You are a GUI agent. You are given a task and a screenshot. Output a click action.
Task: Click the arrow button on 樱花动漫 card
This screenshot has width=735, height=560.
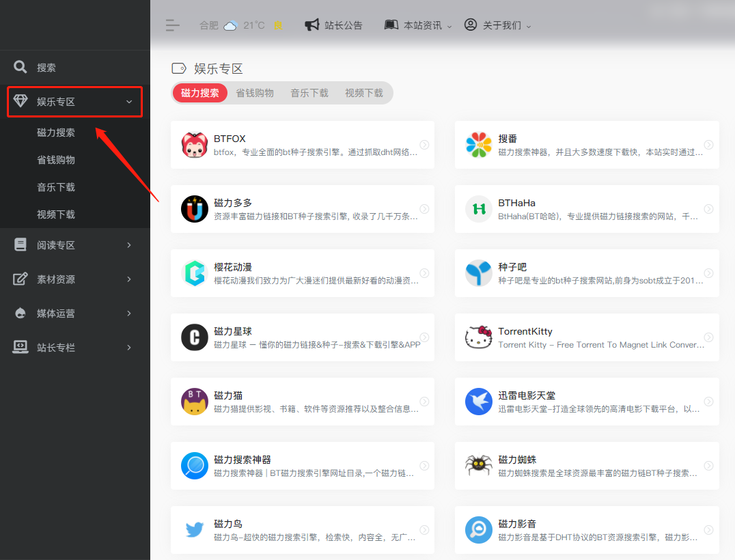pos(424,273)
